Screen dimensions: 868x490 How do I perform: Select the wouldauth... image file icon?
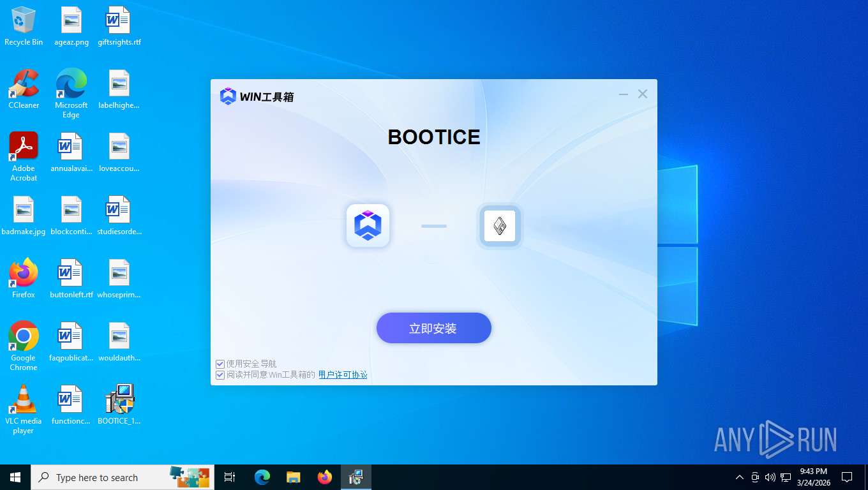pyautogui.click(x=119, y=342)
